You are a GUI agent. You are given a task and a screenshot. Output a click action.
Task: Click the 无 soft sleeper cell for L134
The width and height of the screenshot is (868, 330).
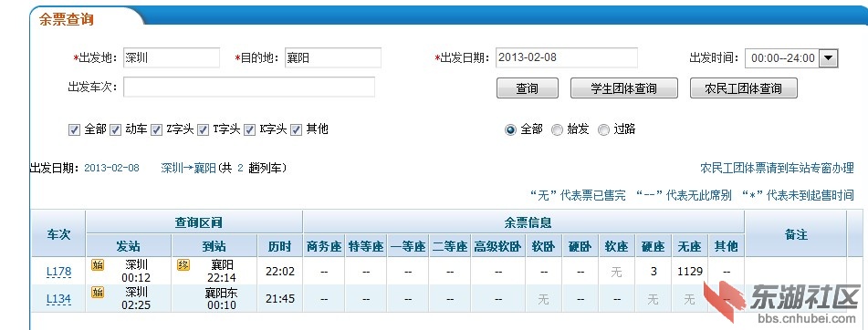tap(544, 300)
